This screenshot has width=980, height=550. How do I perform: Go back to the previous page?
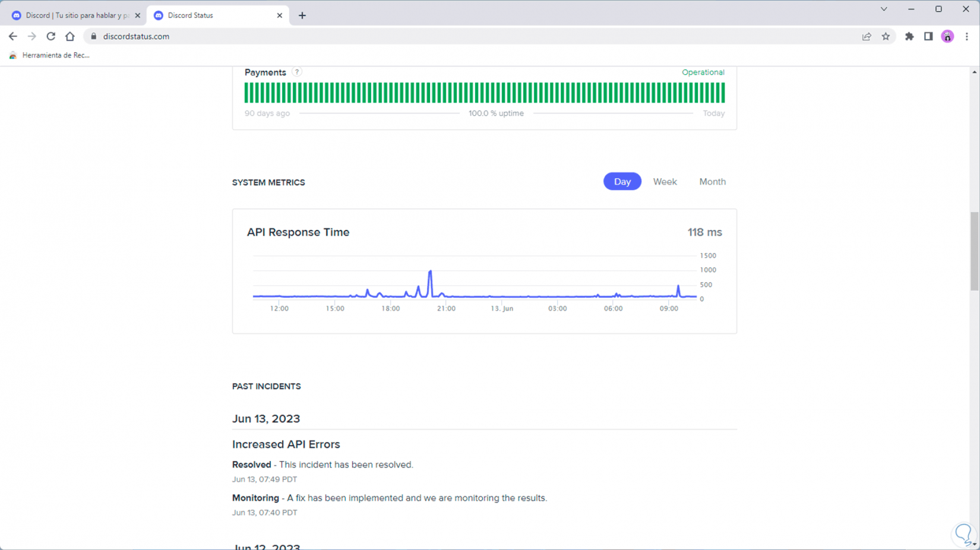[12, 36]
